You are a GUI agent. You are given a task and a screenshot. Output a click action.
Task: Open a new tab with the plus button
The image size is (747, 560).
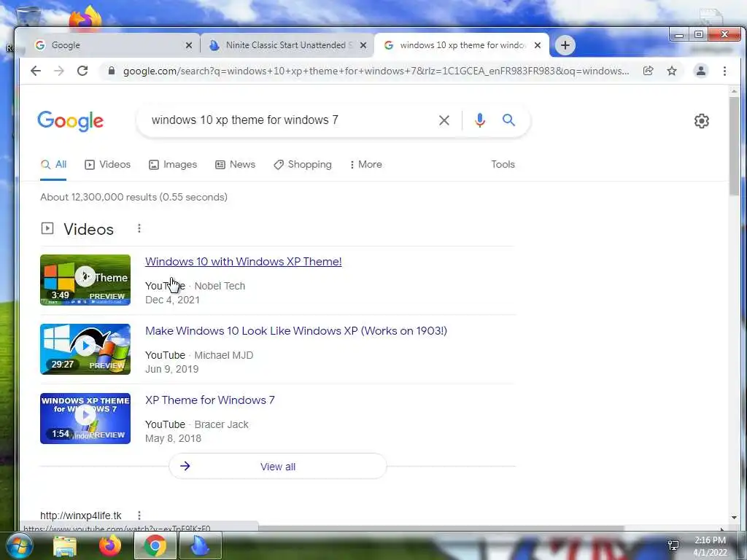565,45
